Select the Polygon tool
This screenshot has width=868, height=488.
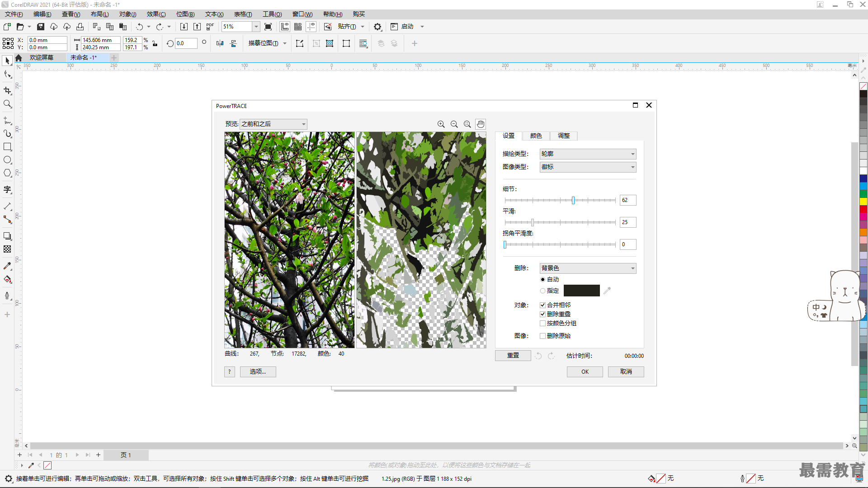click(7, 173)
